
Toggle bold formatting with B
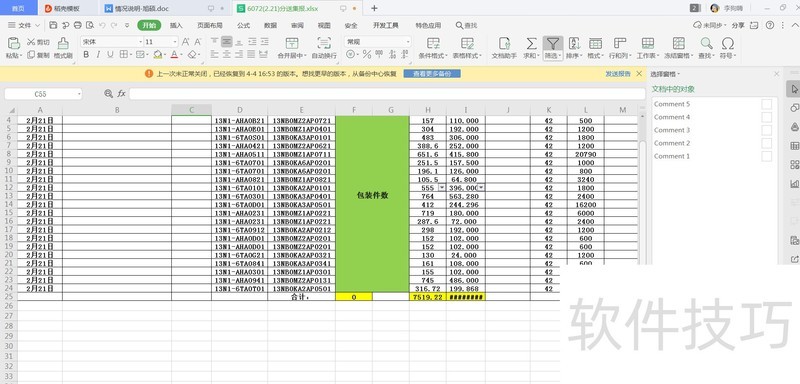pyautogui.click(x=86, y=55)
